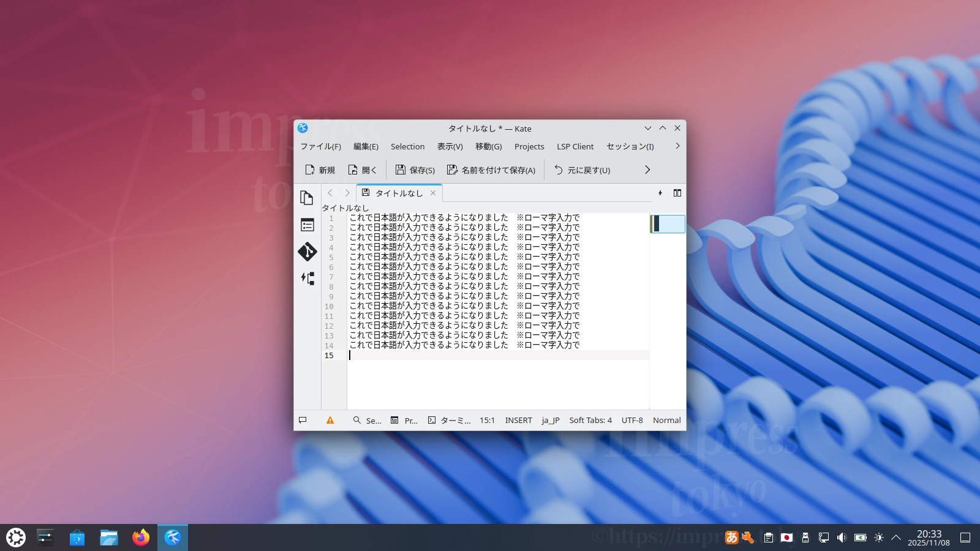Image resolution: width=980 pixels, height=551 pixels.
Task: Open the UTF-8 encoding selector
Action: click(x=632, y=420)
